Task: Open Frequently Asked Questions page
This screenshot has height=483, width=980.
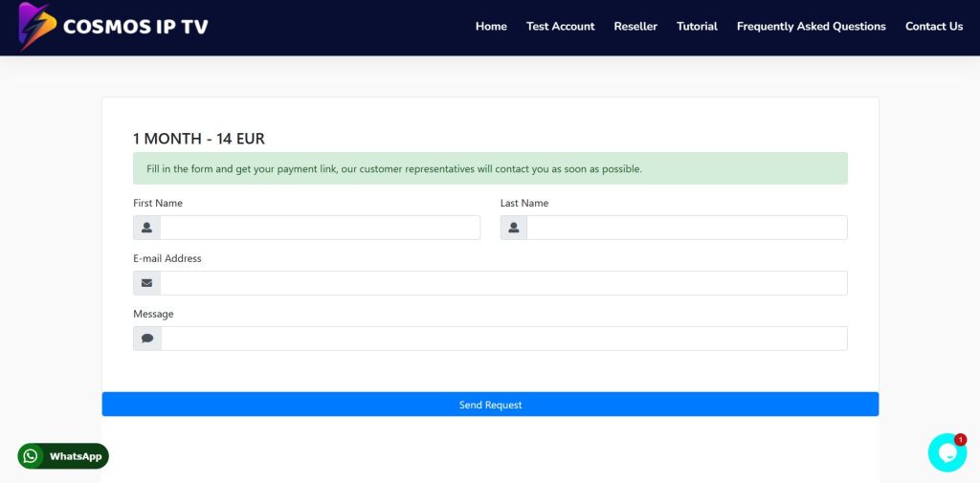Action: pyautogui.click(x=812, y=26)
